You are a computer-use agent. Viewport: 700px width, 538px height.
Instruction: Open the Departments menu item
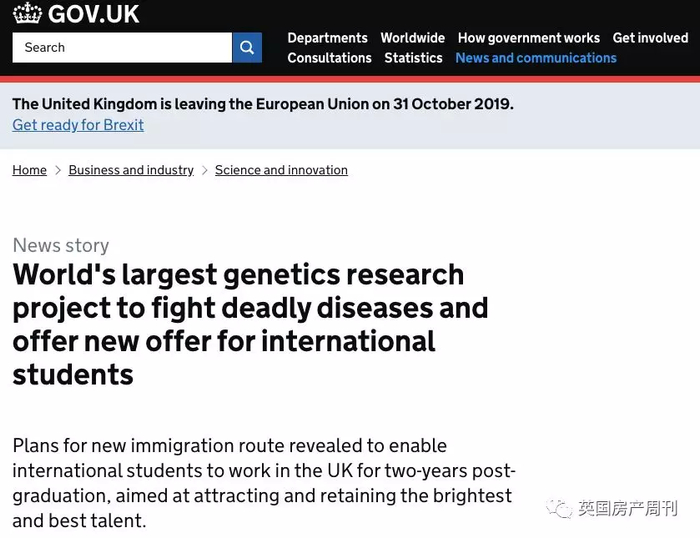(x=327, y=38)
